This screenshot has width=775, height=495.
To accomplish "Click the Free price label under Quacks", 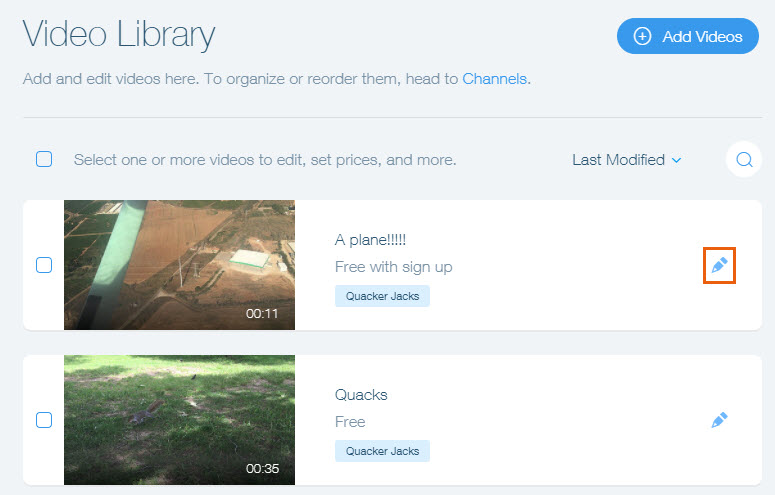I will [350, 422].
